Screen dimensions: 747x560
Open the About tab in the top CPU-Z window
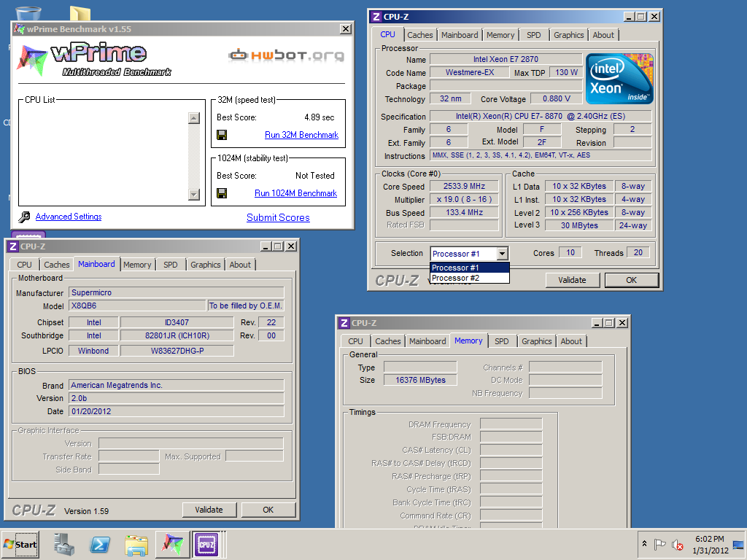tap(603, 35)
